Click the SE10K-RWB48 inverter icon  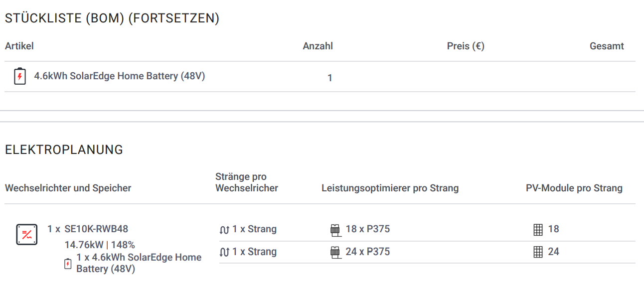27,235
